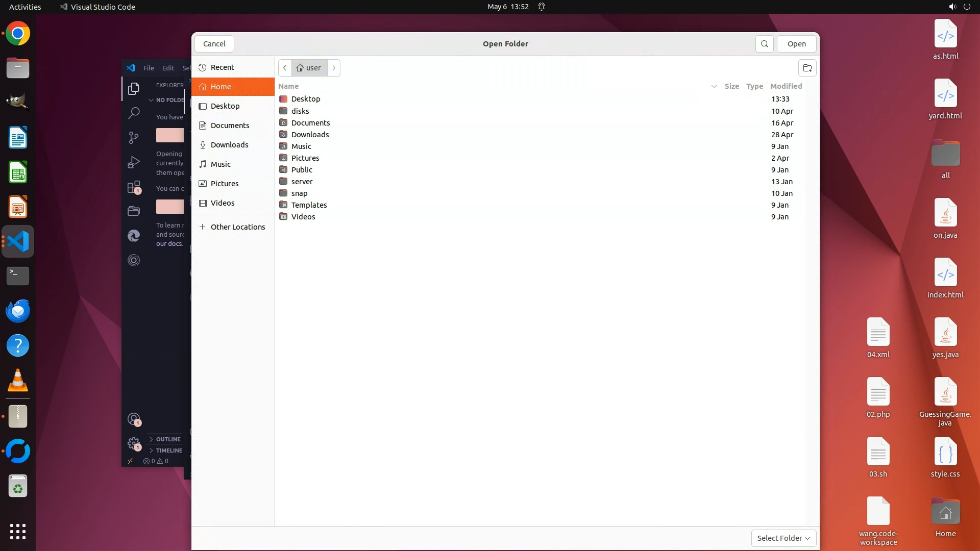
Task: Select the server folder in file list
Action: tap(302, 182)
